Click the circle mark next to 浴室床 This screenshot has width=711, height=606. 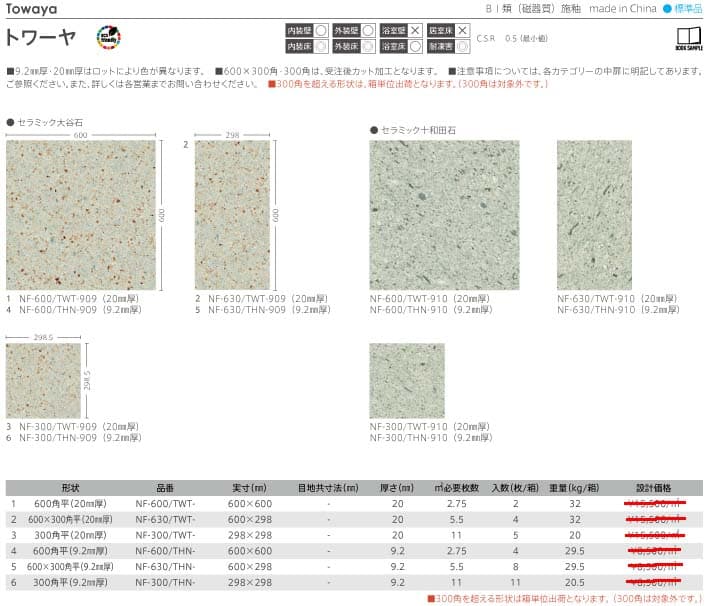click(x=415, y=46)
